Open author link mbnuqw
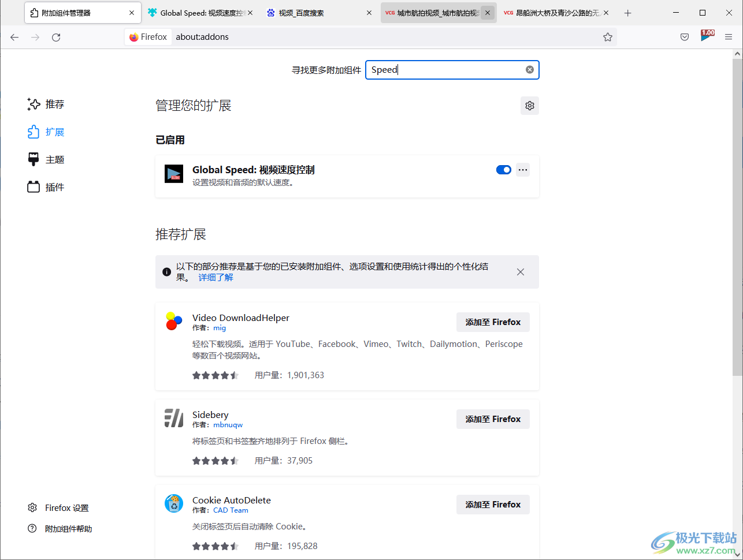Image resolution: width=743 pixels, height=560 pixels. pos(228,425)
